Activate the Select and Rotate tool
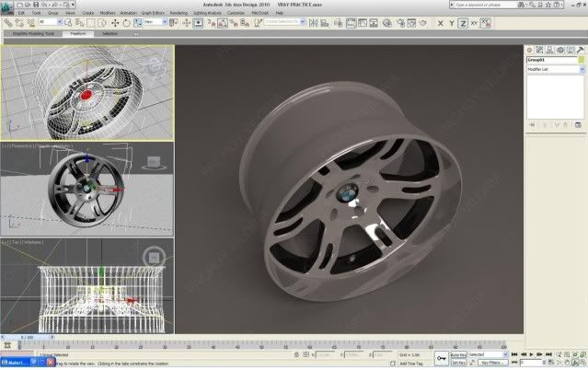The image size is (588, 370). click(x=126, y=23)
